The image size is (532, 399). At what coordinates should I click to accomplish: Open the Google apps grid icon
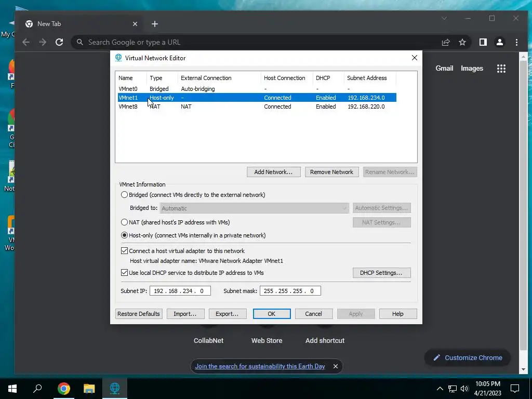[x=501, y=69]
